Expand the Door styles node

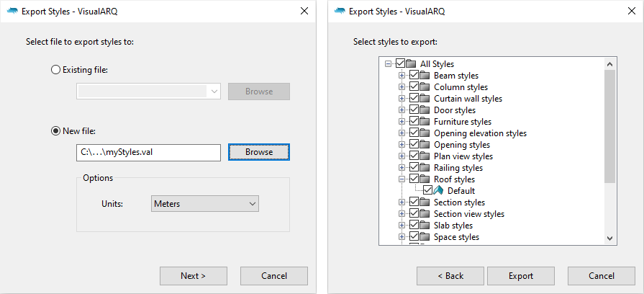tap(402, 110)
